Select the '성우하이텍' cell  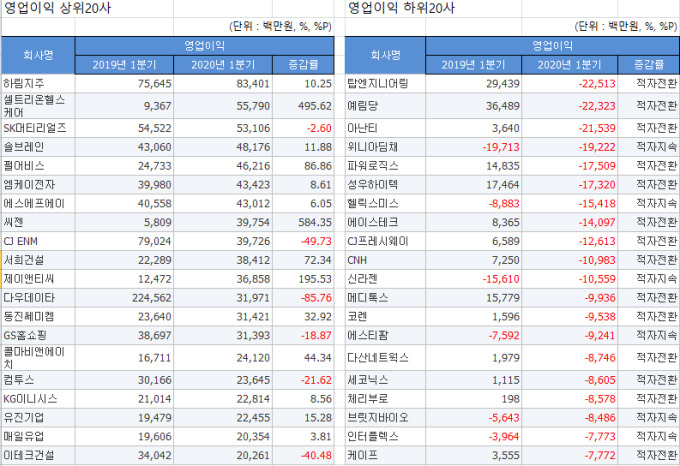pos(385,185)
